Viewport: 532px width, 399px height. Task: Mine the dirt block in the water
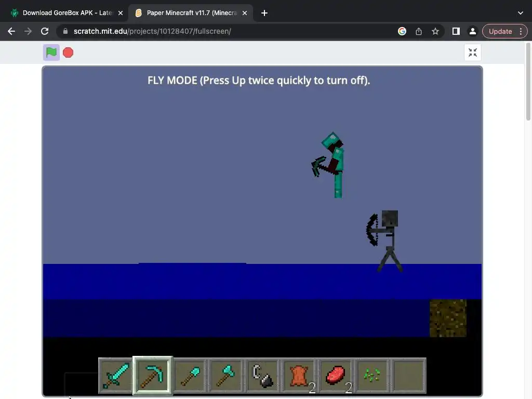(x=448, y=318)
